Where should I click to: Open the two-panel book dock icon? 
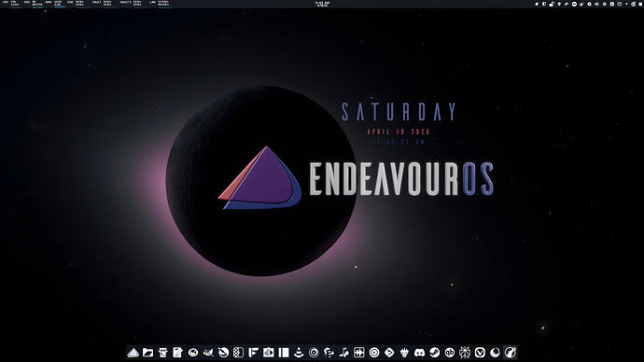284,352
